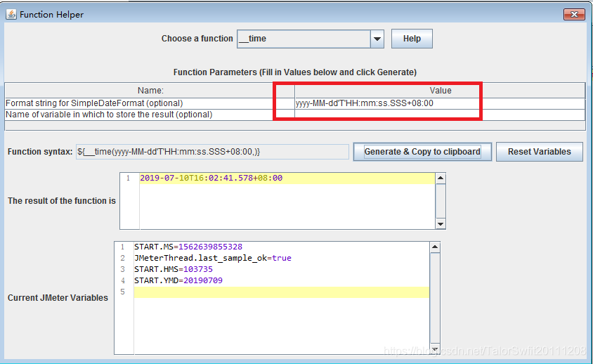This screenshot has height=364, width=593.
Task: Click 'Format string for SimpleDateFormat (optional)' cell
Action: [x=150, y=103]
